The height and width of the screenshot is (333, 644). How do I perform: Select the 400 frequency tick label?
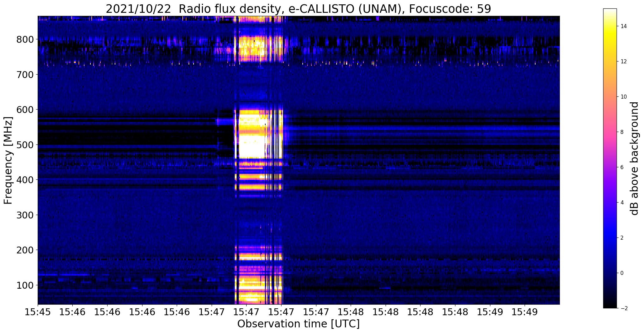pos(25,180)
